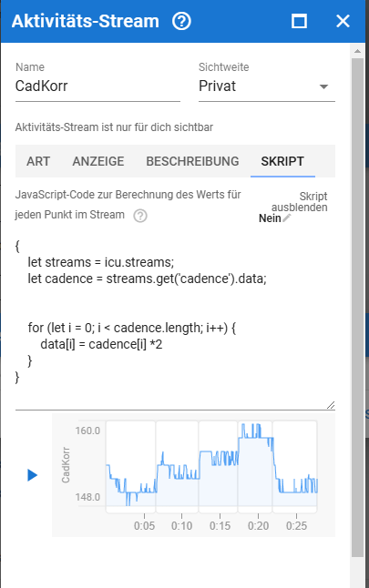The image size is (369, 588).
Task: Click inside the JavaScript code editor
Action: click(175, 320)
